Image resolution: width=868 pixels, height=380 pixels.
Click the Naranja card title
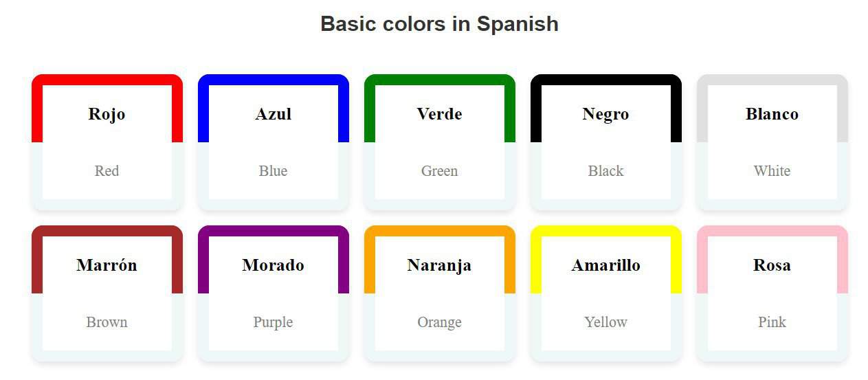coord(439,265)
